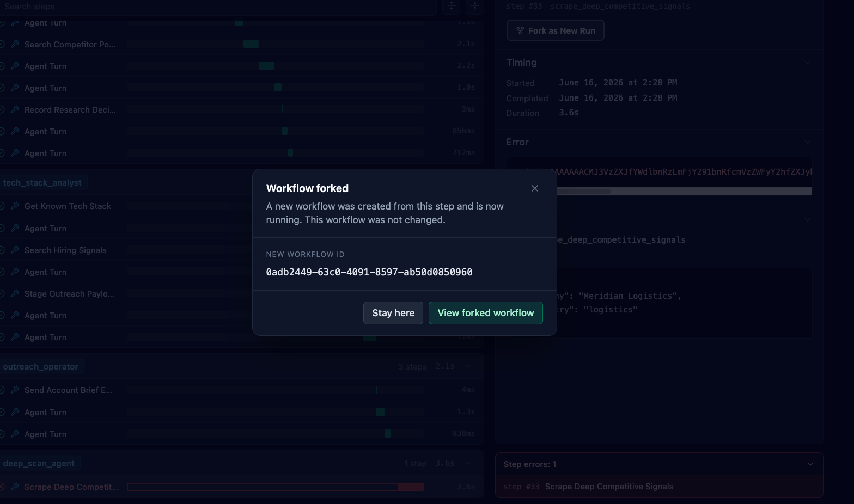Click the "Meridian Logistics" value in input JSON
Image resolution: width=854 pixels, height=504 pixels.
[627, 296]
